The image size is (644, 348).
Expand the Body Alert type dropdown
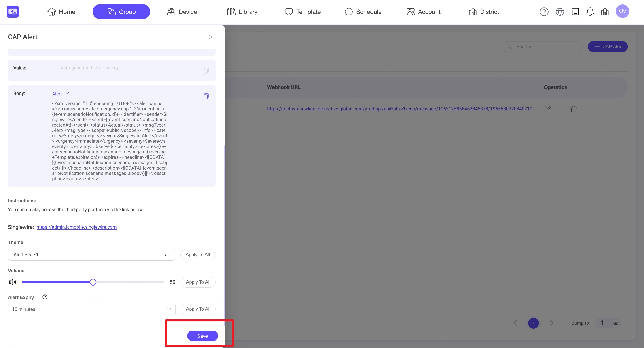60,94
